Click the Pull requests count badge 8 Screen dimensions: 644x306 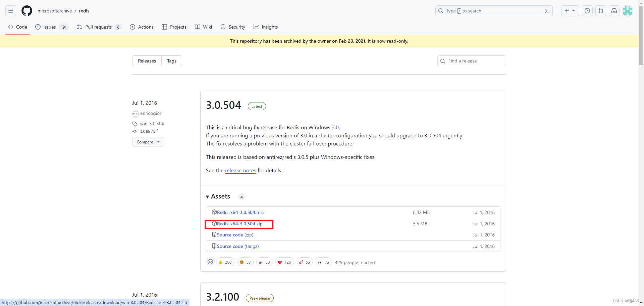click(x=118, y=27)
